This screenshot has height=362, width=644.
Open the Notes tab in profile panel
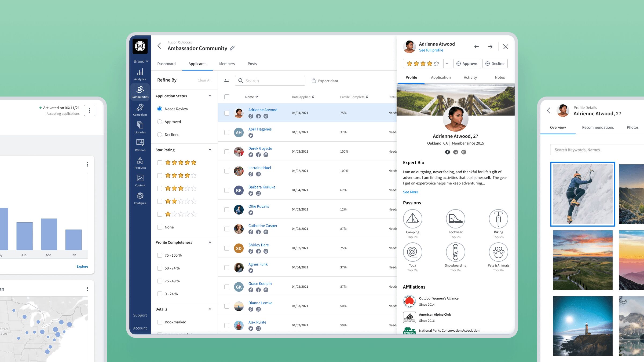(500, 77)
